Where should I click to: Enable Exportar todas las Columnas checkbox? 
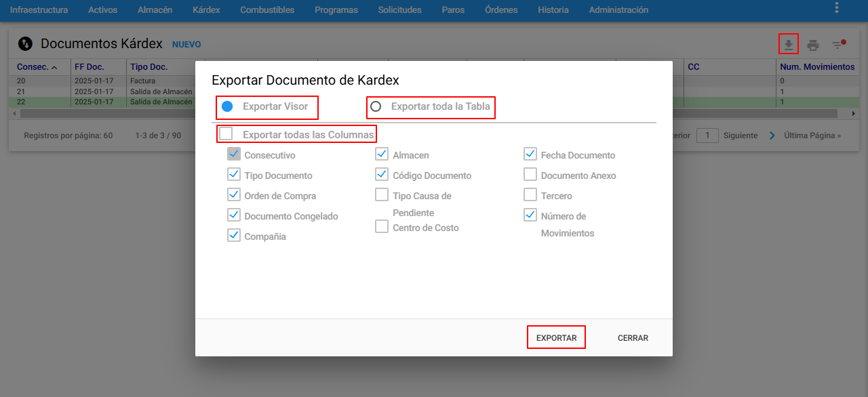click(x=226, y=134)
